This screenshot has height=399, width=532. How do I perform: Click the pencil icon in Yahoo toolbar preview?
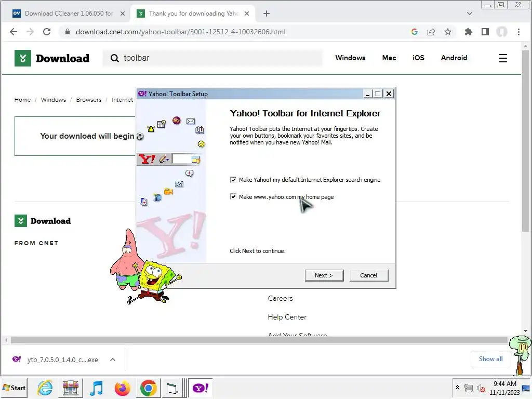(x=164, y=159)
